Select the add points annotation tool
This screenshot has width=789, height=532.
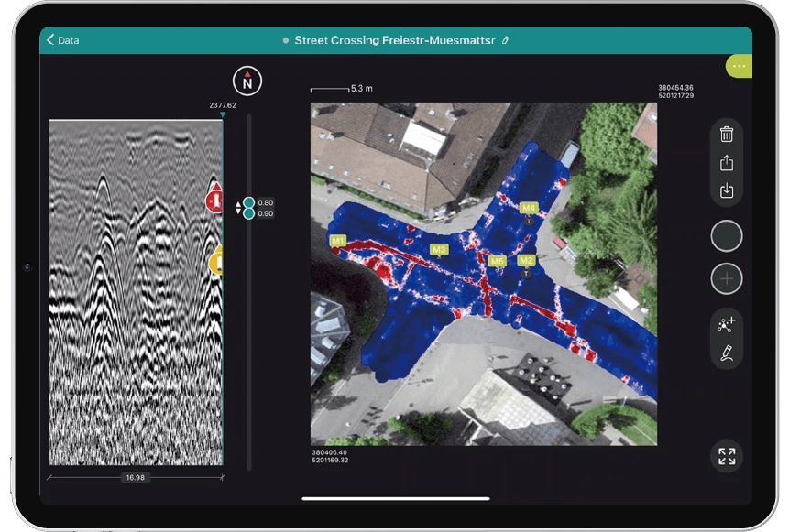point(727,324)
